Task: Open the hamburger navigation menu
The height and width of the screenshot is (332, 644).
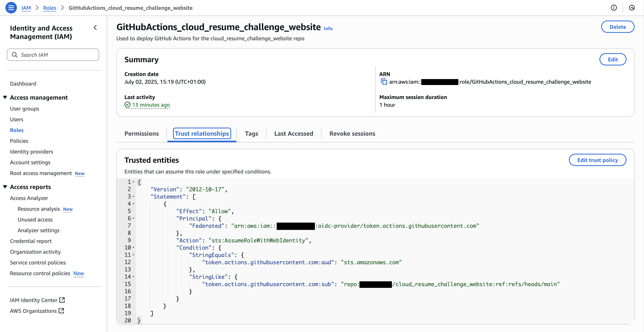Action: point(11,8)
